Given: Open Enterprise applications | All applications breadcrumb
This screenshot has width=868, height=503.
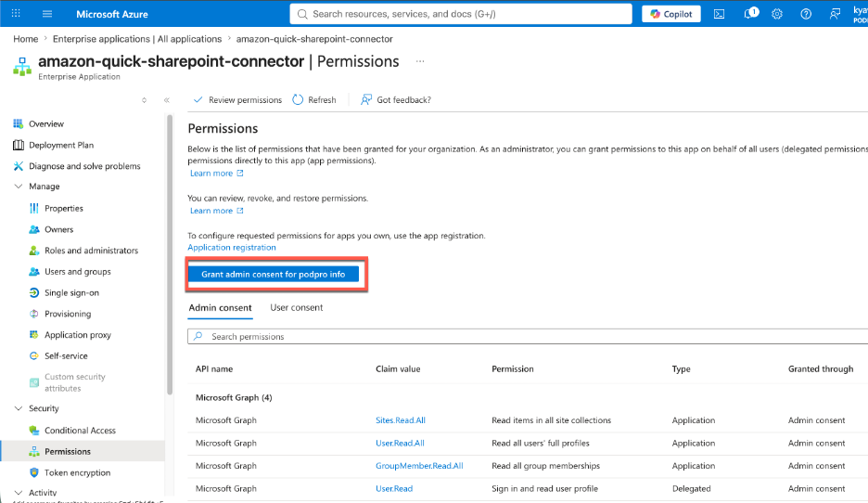Looking at the screenshot, I should 136,39.
